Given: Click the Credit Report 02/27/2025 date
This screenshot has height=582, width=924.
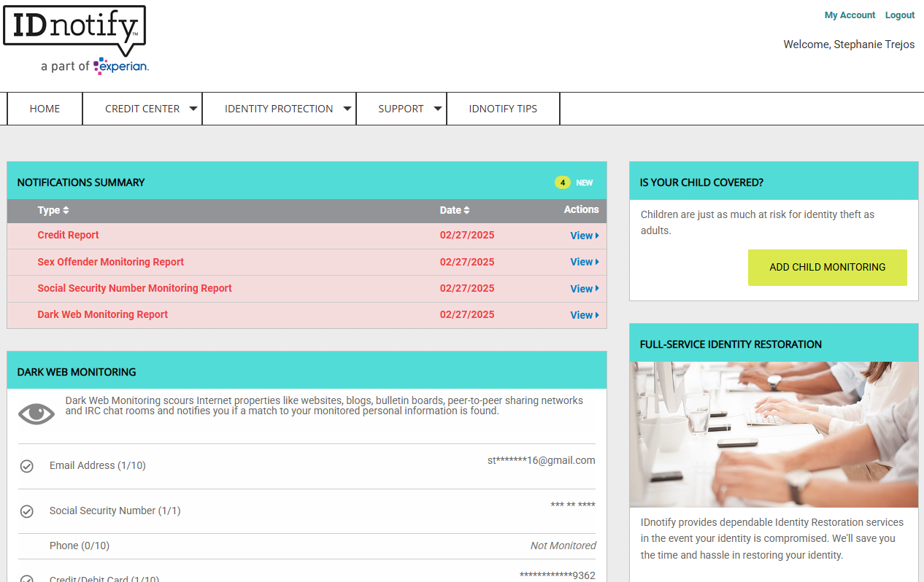Looking at the screenshot, I should pyautogui.click(x=467, y=235).
